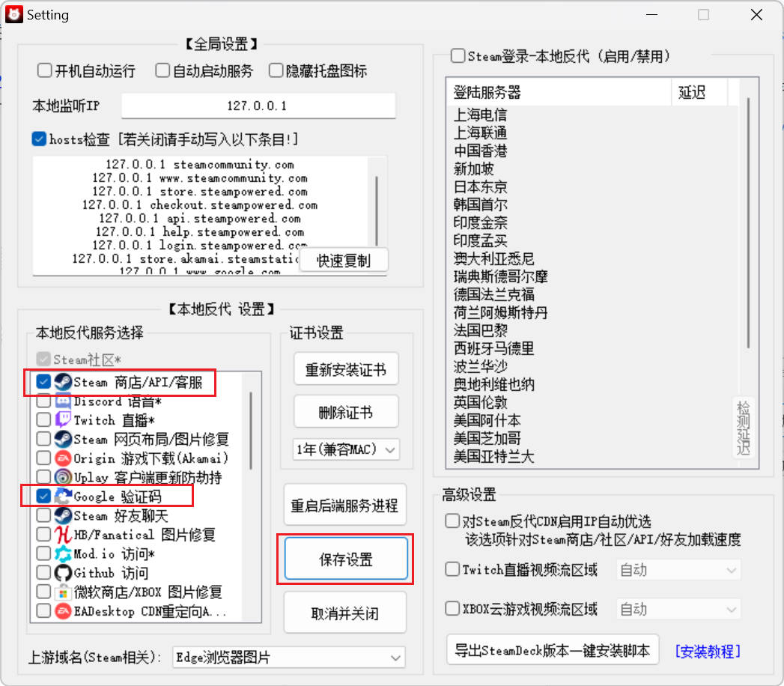Click the 微软商店/XBOX store icon
This screenshot has width=784, height=686.
pyautogui.click(x=63, y=592)
